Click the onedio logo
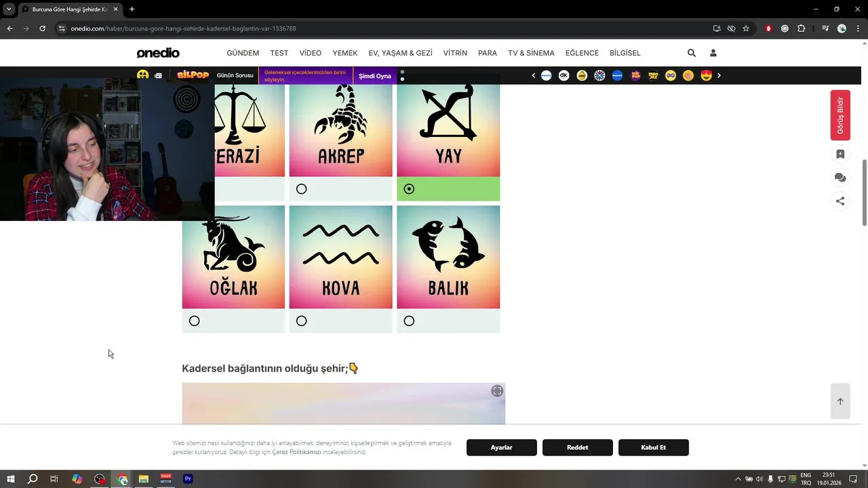 point(158,53)
